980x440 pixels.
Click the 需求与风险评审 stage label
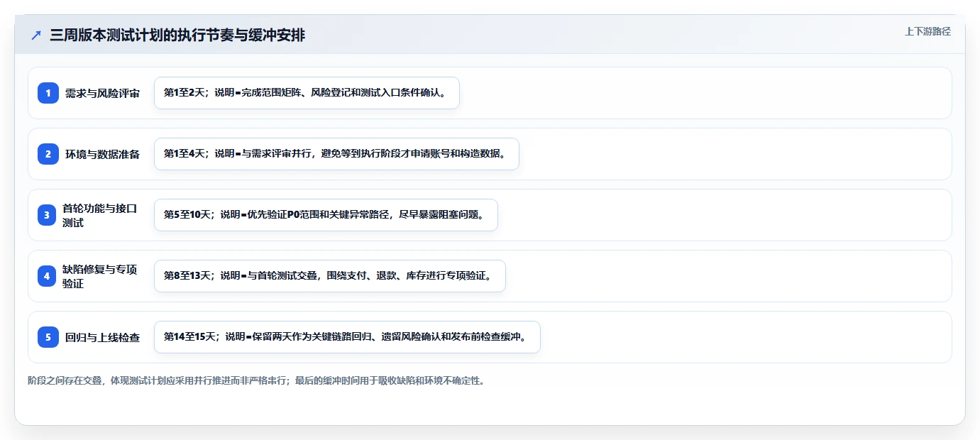coord(103,93)
